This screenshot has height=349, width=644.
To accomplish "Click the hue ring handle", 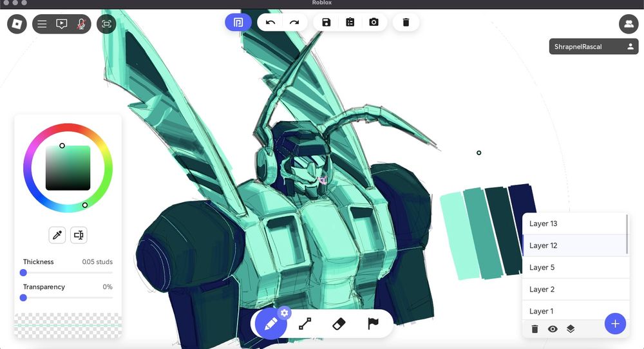I will click(x=84, y=205).
